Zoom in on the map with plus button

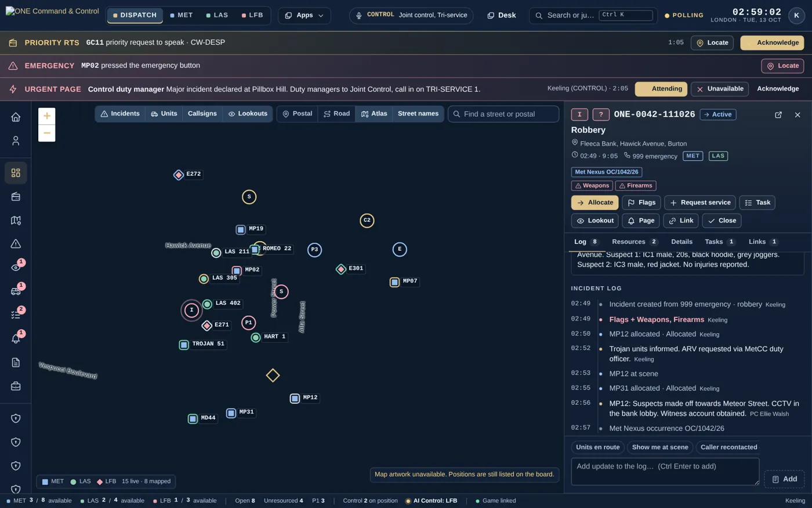(x=47, y=116)
